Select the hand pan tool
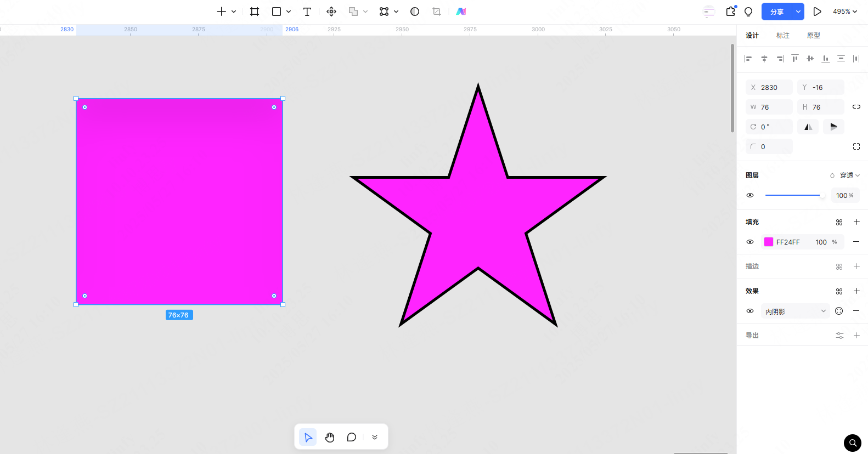 [x=330, y=437]
